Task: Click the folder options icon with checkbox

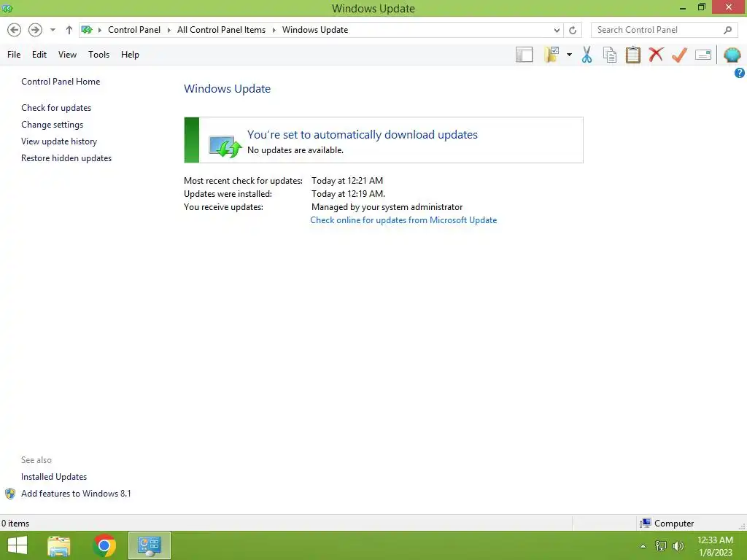Action: [x=551, y=55]
